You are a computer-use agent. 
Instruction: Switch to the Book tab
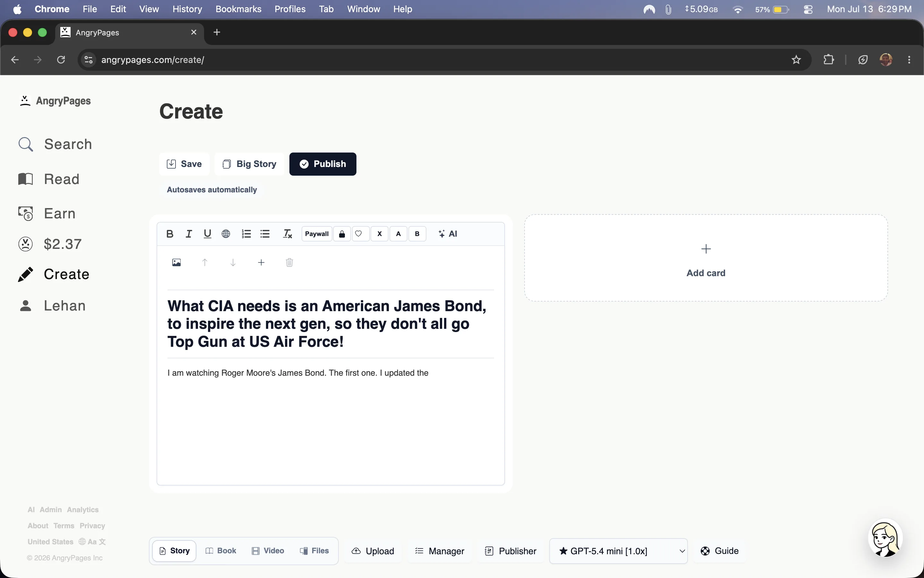click(x=221, y=551)
